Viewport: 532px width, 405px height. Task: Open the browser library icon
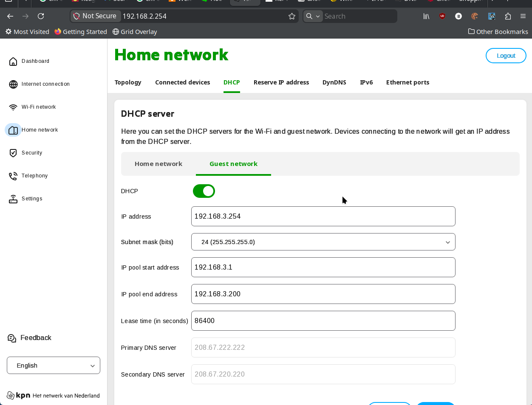click(426, 16)
